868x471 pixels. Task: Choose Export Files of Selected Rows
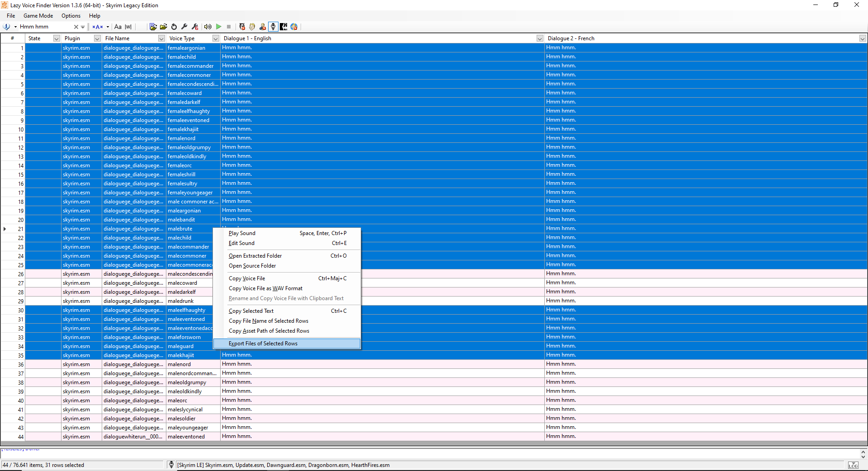tap(287, 344)
